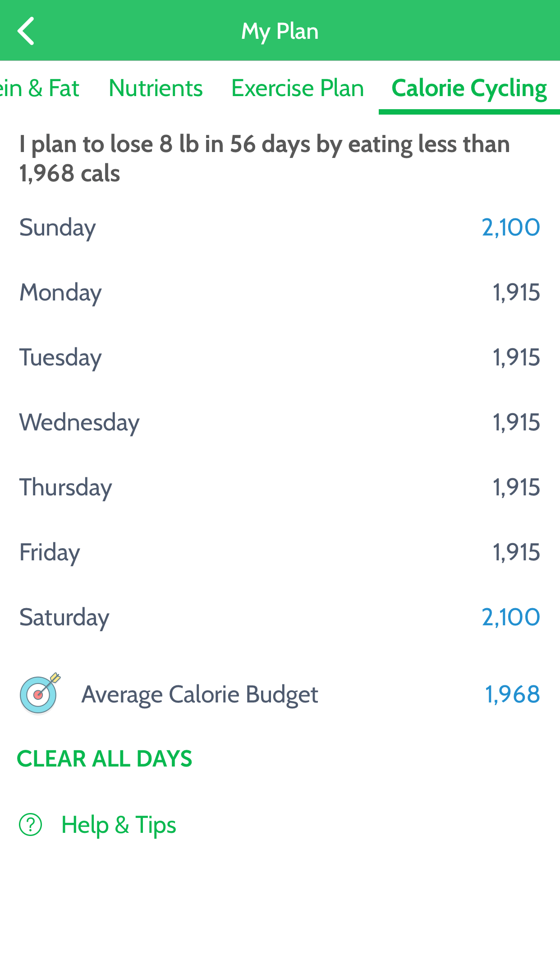Change Tuesday's calorie budget value
This screenshot has height=970, width=560.
(x=516, y=357)
